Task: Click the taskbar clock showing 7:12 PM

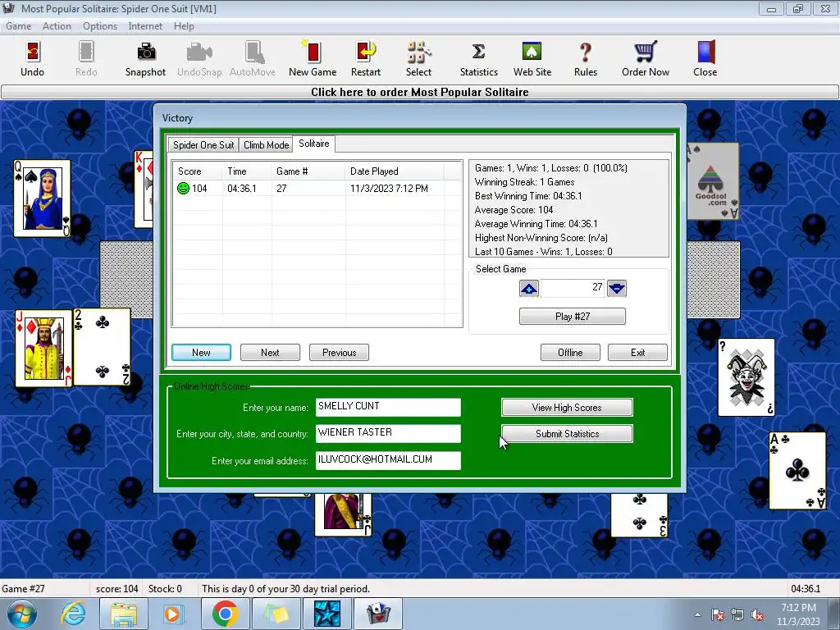Action: pos(799,614)
